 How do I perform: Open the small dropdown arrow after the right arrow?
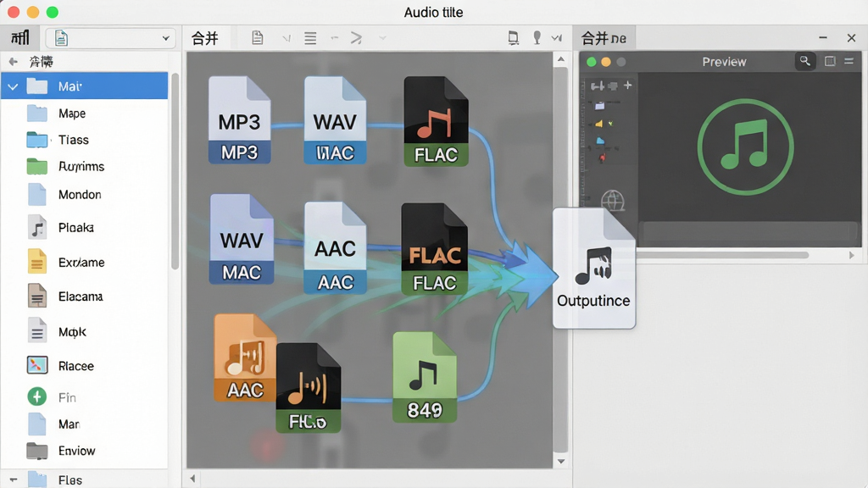tap(382, 38)
